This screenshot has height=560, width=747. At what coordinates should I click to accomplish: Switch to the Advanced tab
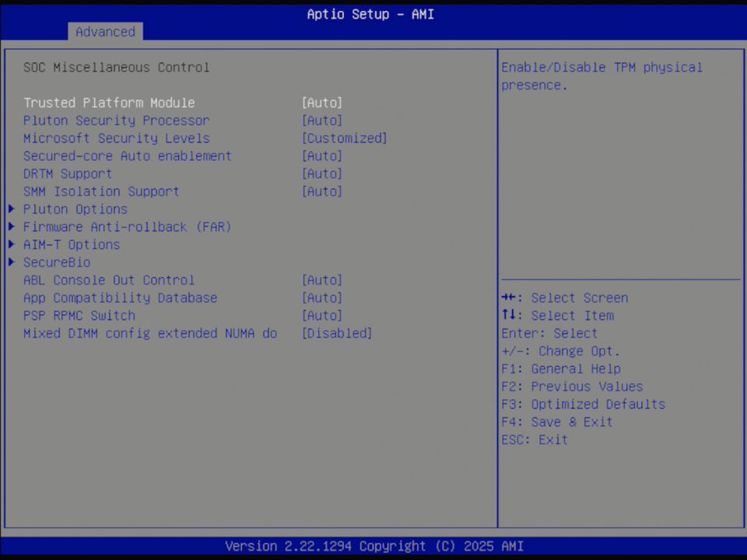(x=105, y=32)
